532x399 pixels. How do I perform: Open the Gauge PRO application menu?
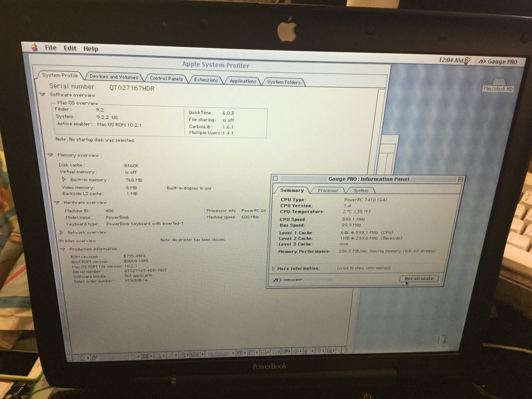[498, 62]
